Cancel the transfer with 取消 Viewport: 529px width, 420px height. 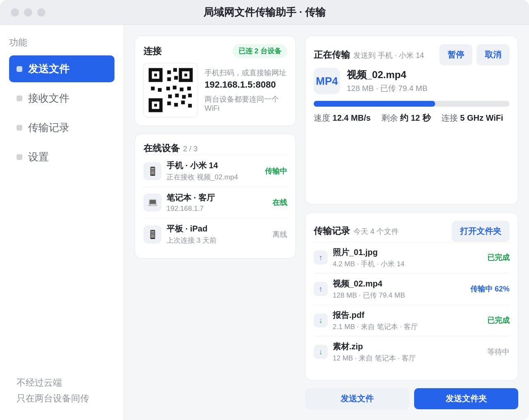point(493,55)
